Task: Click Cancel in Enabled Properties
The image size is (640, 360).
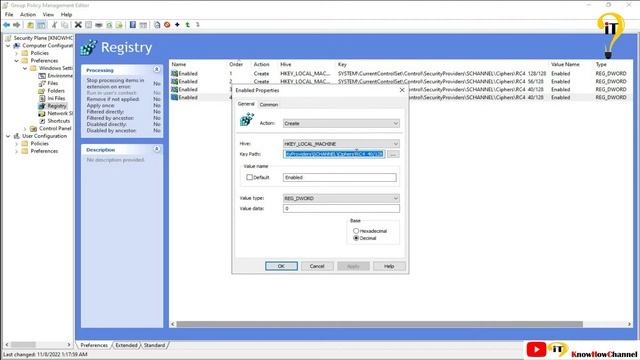Action: click(317, 266)
